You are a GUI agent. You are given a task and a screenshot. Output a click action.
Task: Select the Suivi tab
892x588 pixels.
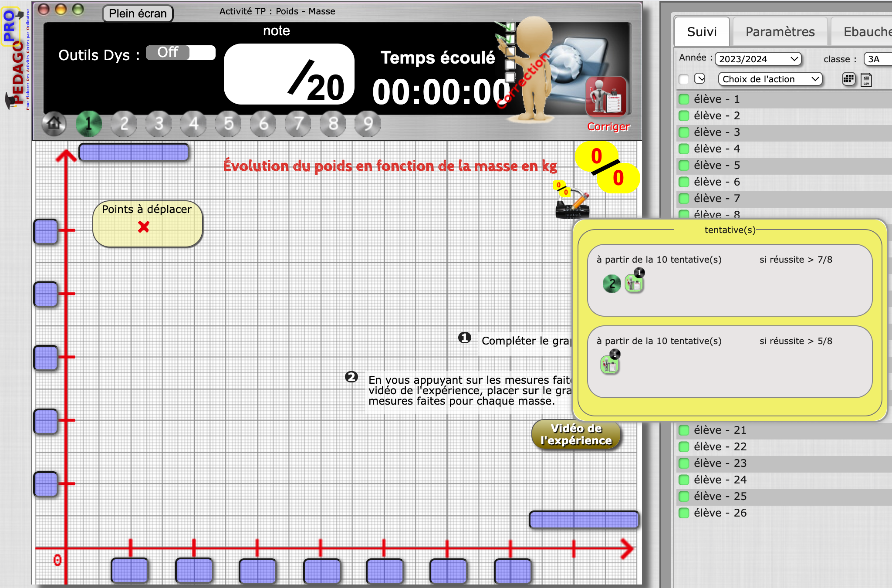[702, 32]
